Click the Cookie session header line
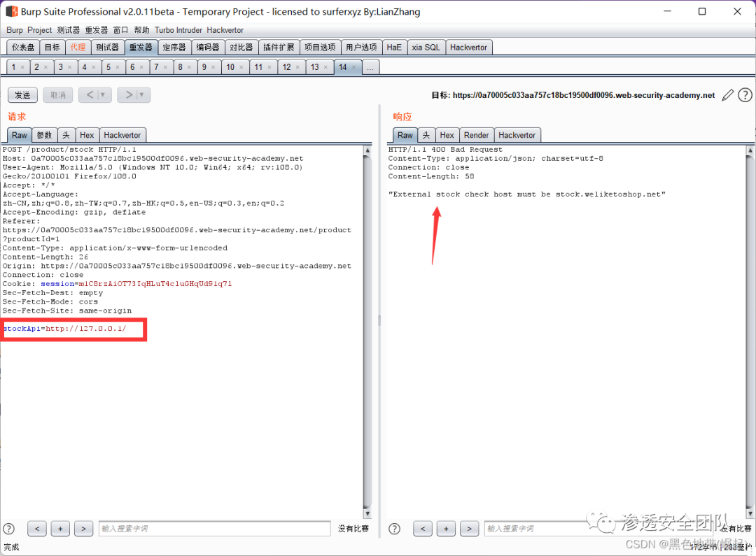The image size is (756, 556). [117, 284]
